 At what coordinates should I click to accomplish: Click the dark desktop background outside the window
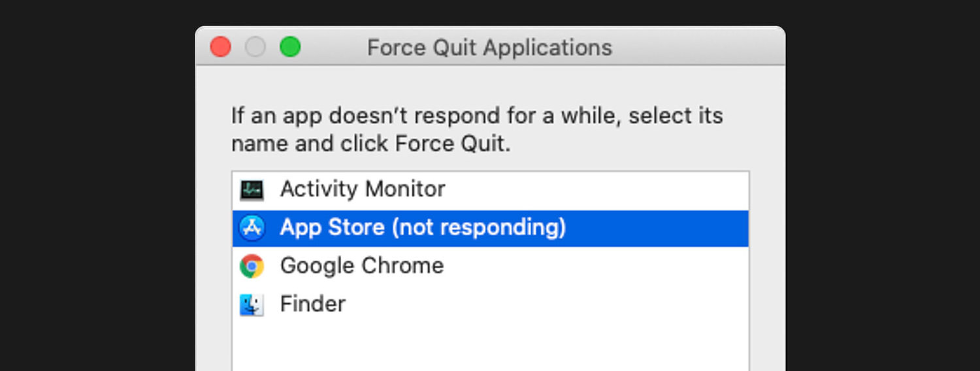coord(98,196)
